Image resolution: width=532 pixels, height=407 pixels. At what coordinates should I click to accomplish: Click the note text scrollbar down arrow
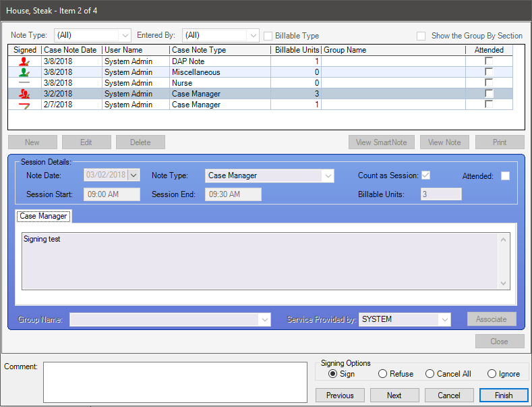pos(504,283)
